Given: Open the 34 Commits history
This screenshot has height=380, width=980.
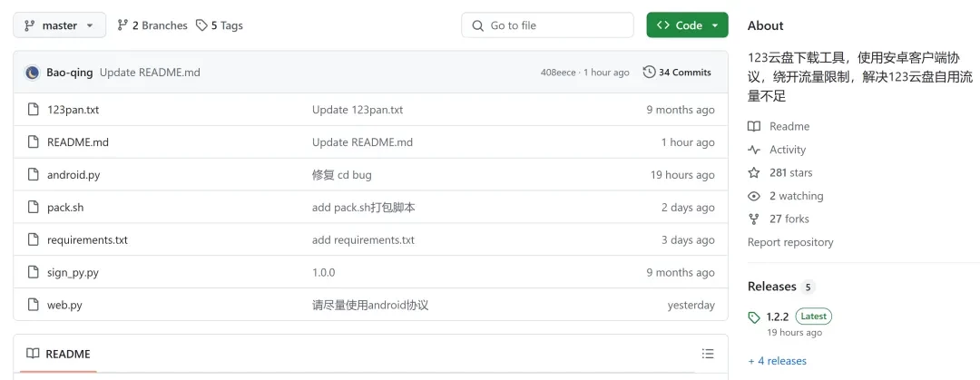Looking at the screenshot, I should click(x=677, y=73).
